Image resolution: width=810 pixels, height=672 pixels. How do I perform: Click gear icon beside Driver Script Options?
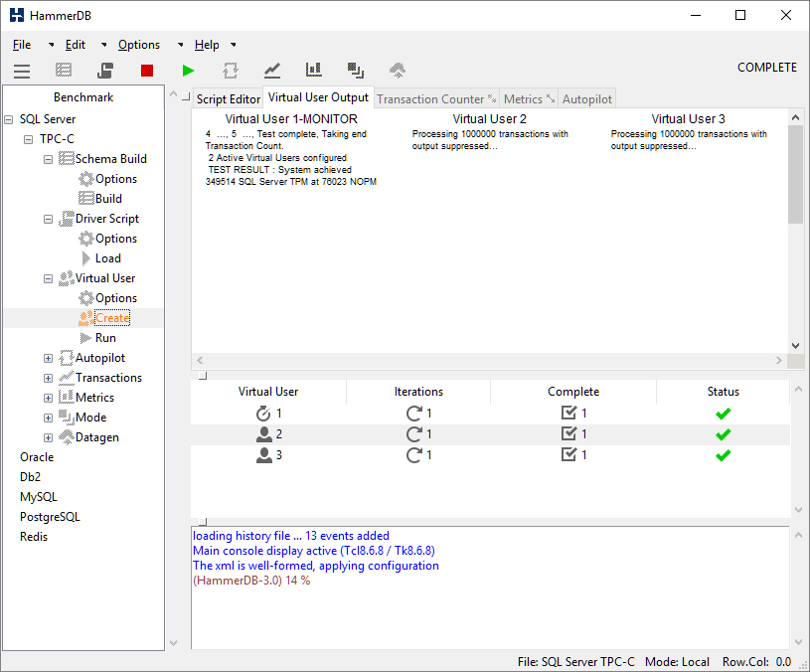coord(85,239)
